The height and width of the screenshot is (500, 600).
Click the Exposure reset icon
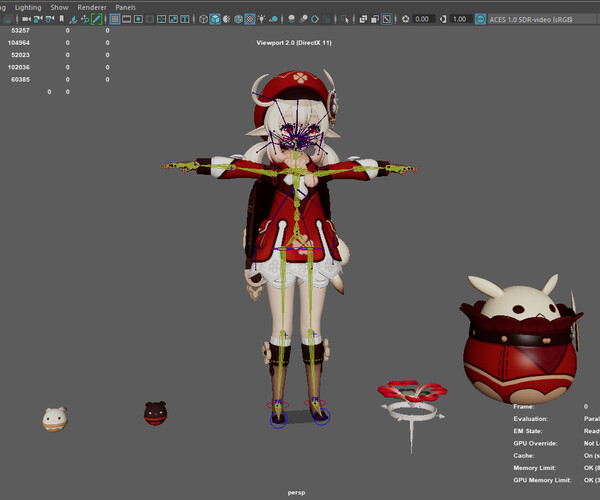pos(406,19)
